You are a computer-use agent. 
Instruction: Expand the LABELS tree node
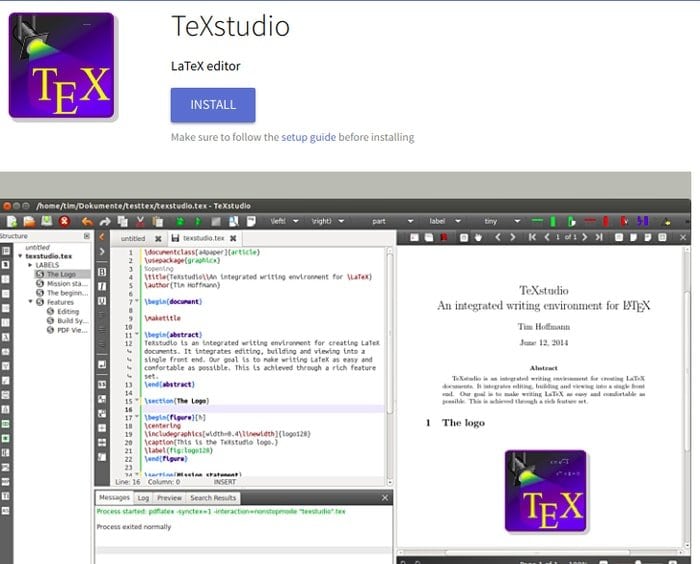(30, 265)
